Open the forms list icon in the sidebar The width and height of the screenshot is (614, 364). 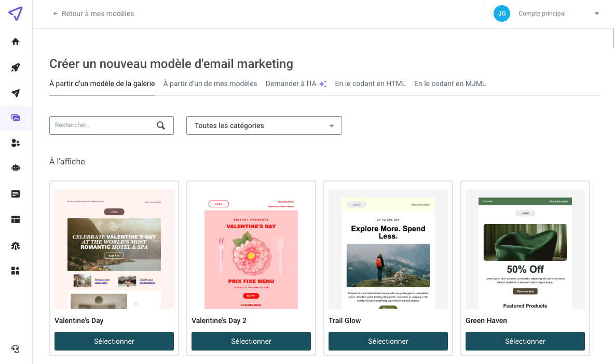(16, 194)
